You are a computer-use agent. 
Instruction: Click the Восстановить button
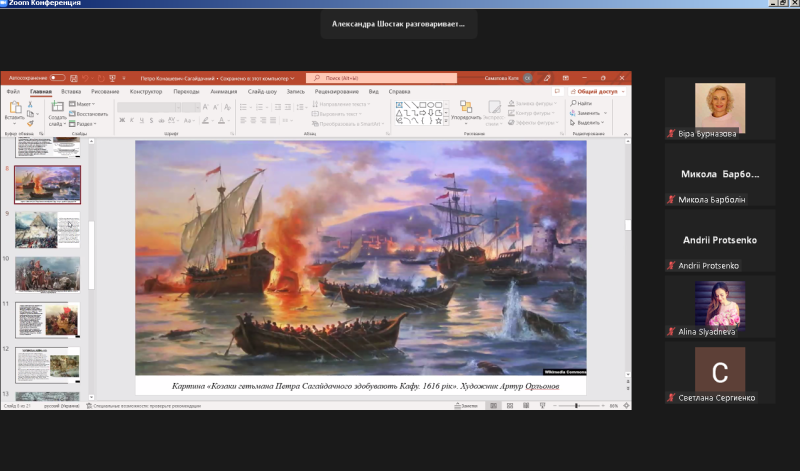pyautogui.click(x=88, y=114)
